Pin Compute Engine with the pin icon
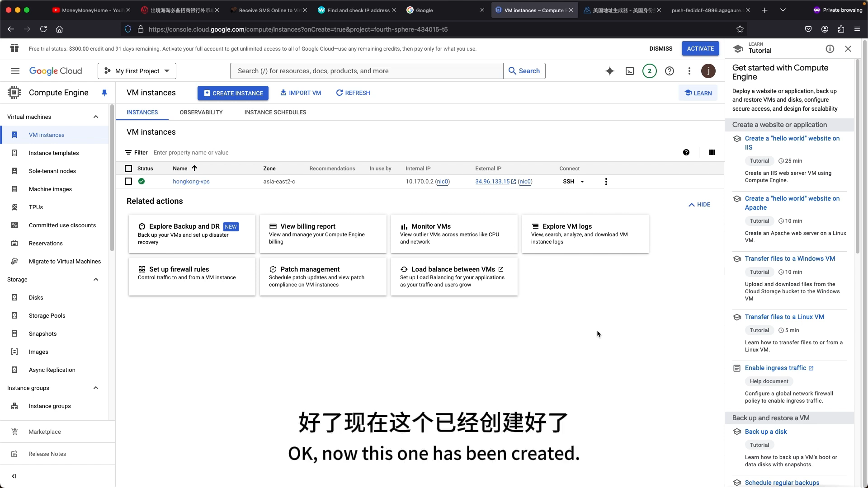This screenshot has width=868, height=488. coord(104,93)
